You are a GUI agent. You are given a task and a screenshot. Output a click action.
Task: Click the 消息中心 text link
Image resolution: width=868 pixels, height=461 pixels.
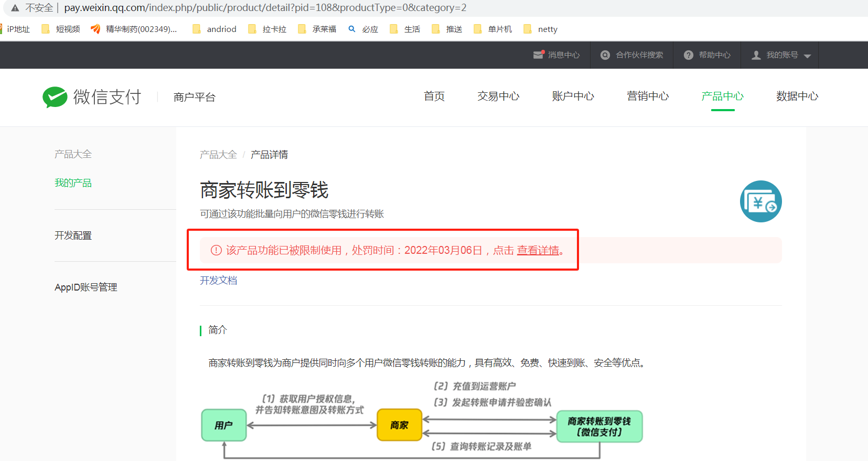pyautogui.click(x=564, y=55)
